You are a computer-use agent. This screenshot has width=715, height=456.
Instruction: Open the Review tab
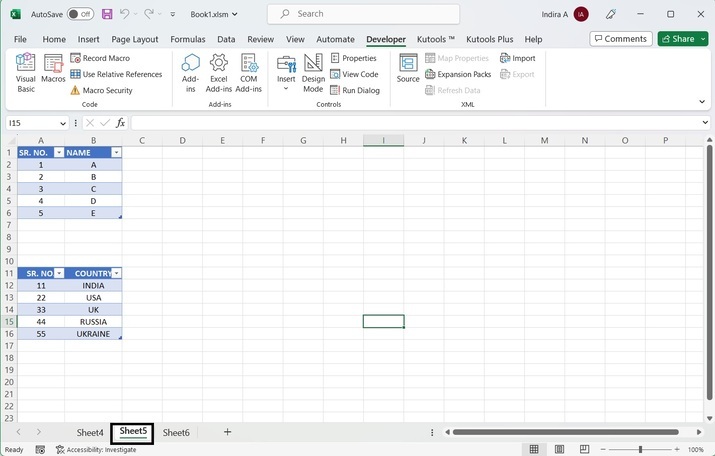pyautogui.click(x=261, y=39)
